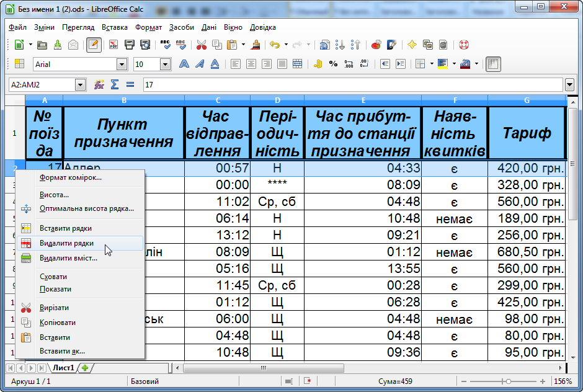Click the New spreadsheet icon
Screen dimensions: 583x392
19,45
